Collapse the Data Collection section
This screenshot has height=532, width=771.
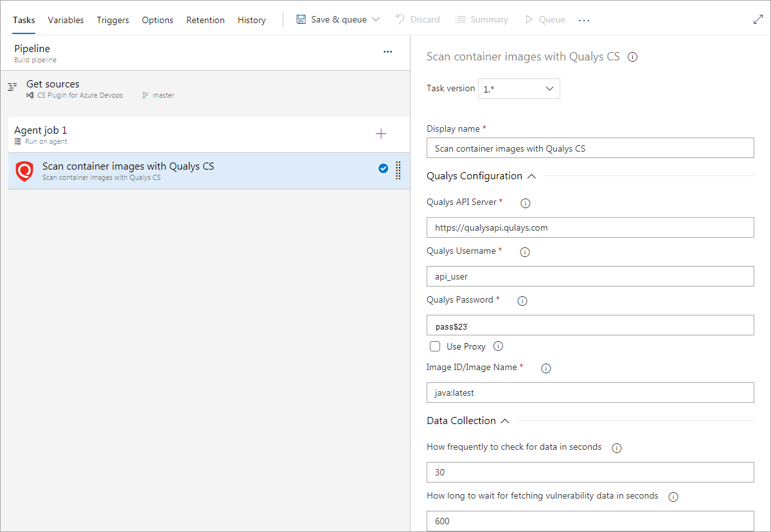(505, 421)
